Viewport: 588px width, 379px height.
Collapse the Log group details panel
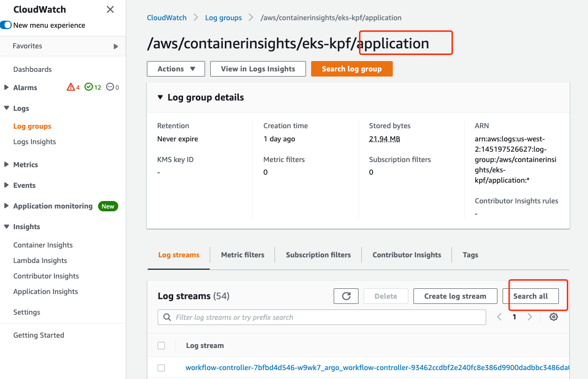click(x=160, y=97)
